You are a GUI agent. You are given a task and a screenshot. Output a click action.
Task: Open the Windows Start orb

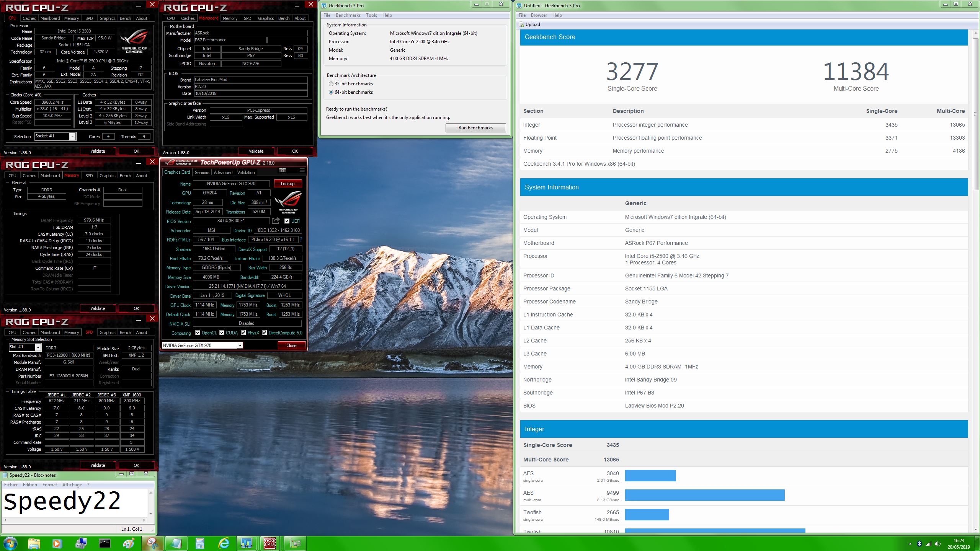10,543
